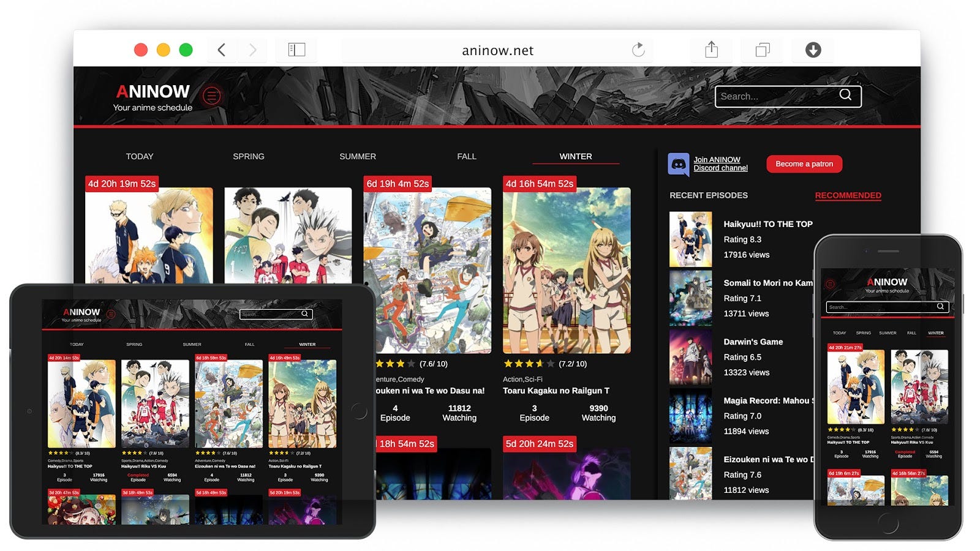This screenshot has height=551, width=980.
Task: Open the poster with 5d 20h 24m countdown
Action: pyautogui.click(x=567, y=473)
